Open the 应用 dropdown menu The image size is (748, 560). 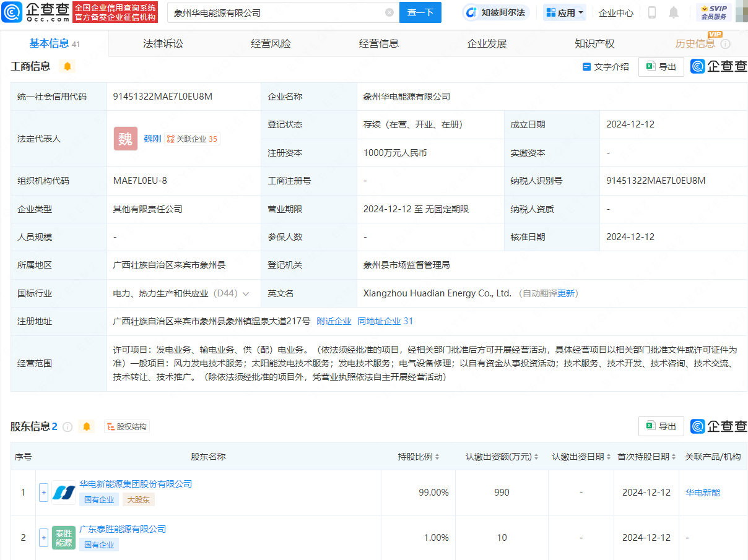pyautogui.click(x=564, y=12)
